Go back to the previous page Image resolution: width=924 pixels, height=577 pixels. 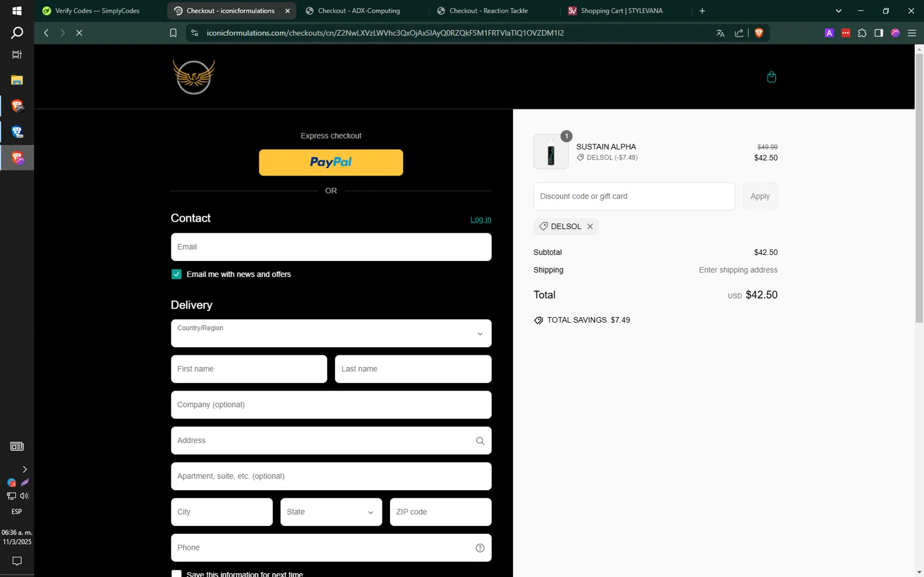46,33
